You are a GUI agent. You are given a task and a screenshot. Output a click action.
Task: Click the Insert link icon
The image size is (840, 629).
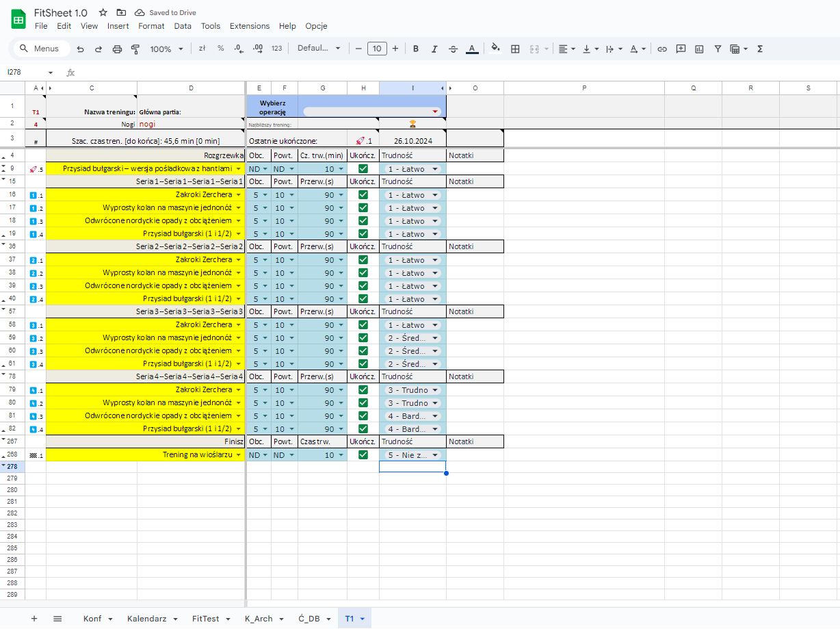(662, 49)
